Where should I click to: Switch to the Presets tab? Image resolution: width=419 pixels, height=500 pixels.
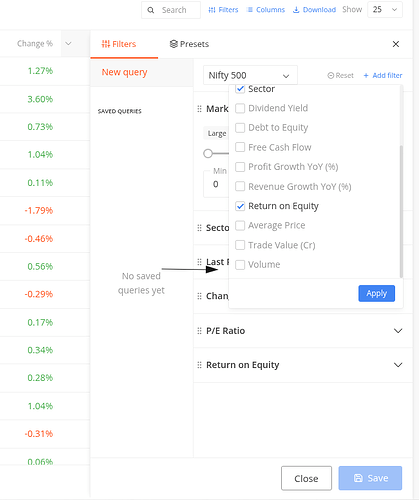[x=189, y=44]
